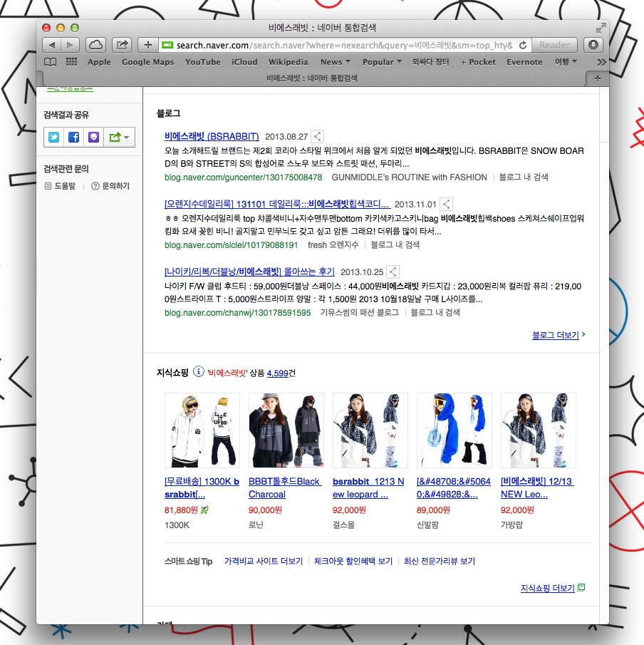Share search results on Facebook
Image resolution: width=644 pixels, height=645 pixels.
pyautogui.click(x=73, y=137)
